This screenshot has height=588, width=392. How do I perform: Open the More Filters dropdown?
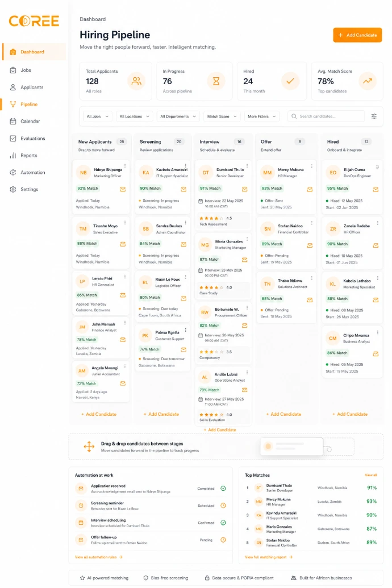tap(262, 116)
